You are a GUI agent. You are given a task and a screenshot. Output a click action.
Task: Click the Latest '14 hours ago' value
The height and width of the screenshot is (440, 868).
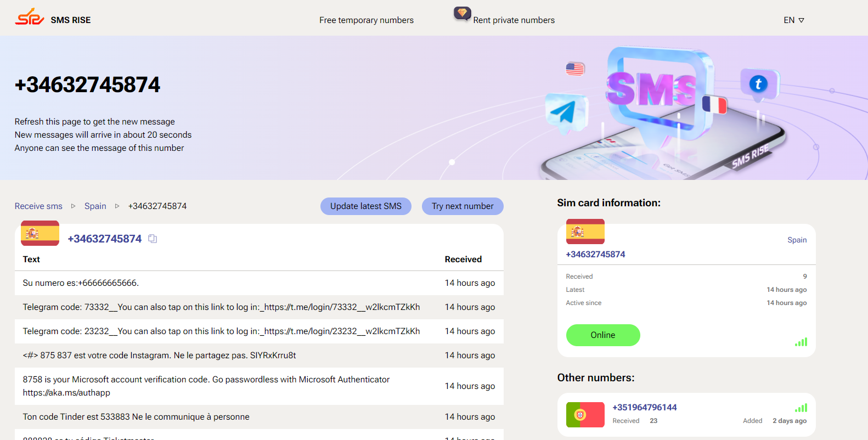coord(787,290)
